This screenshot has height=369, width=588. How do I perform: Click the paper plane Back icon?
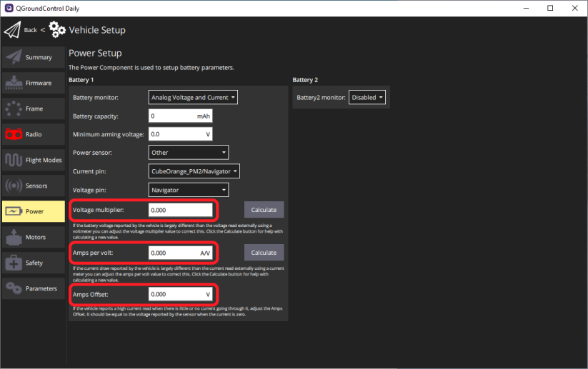[13, 30]
